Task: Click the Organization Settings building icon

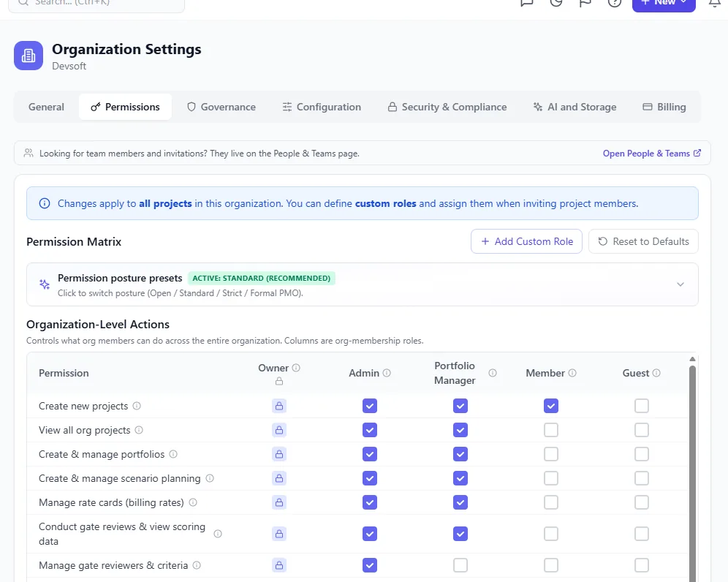Action: (29, 56)
